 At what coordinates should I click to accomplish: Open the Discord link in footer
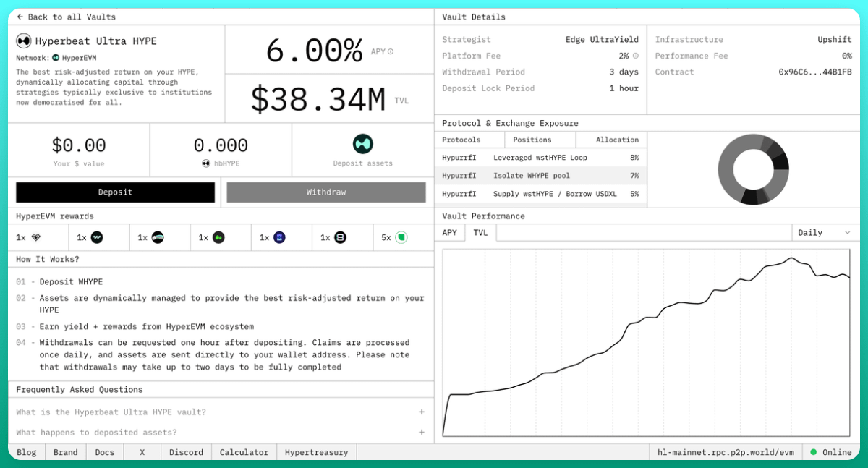point(187,452)
